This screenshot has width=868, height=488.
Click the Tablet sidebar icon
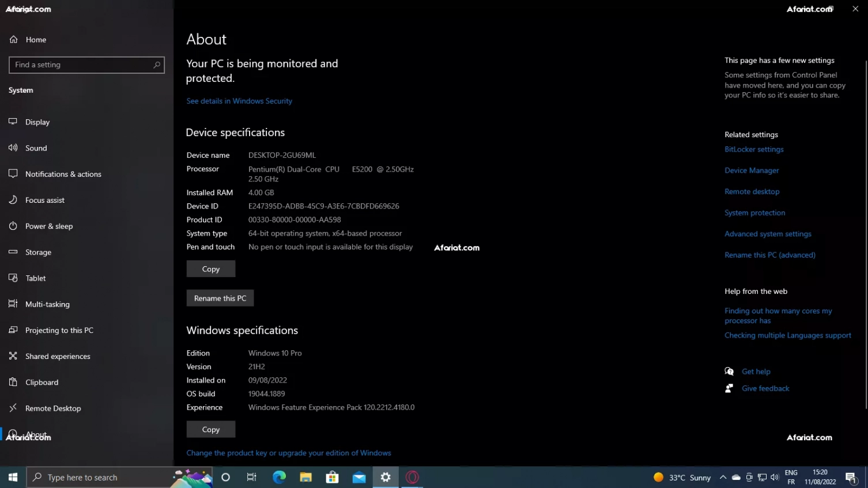click(13, 278)
